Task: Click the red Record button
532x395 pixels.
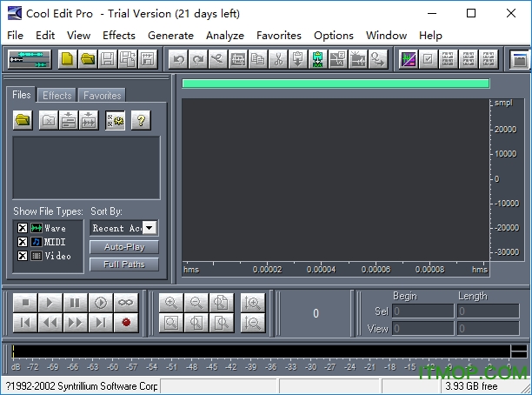Action: 126,322
